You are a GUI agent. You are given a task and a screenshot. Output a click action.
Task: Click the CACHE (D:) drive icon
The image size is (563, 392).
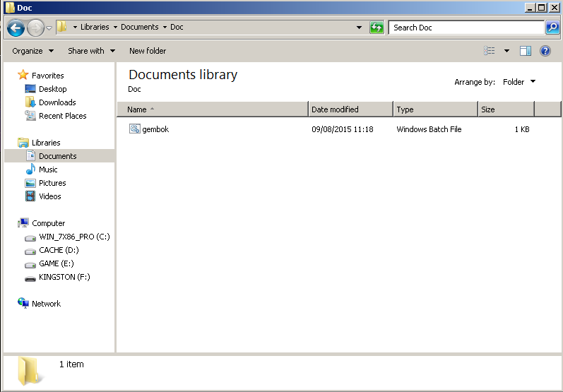(30, 251)
